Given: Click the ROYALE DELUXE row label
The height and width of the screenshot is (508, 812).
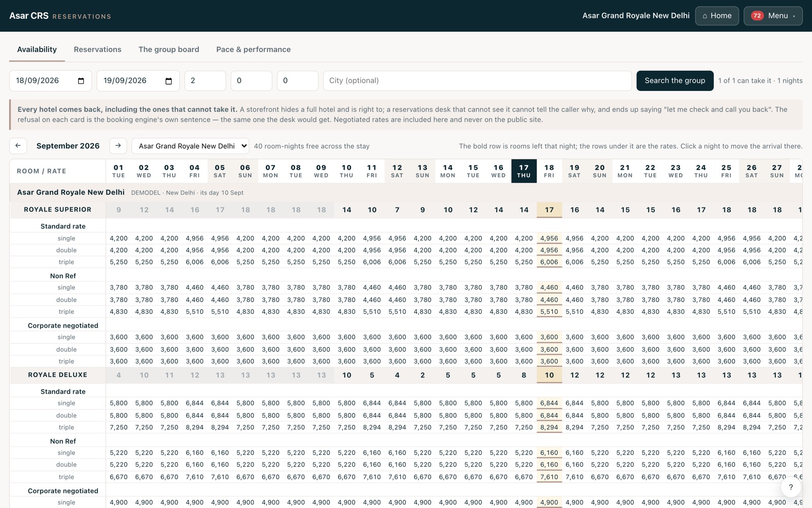Looking at the screenshot, I should tap(58, 375).
